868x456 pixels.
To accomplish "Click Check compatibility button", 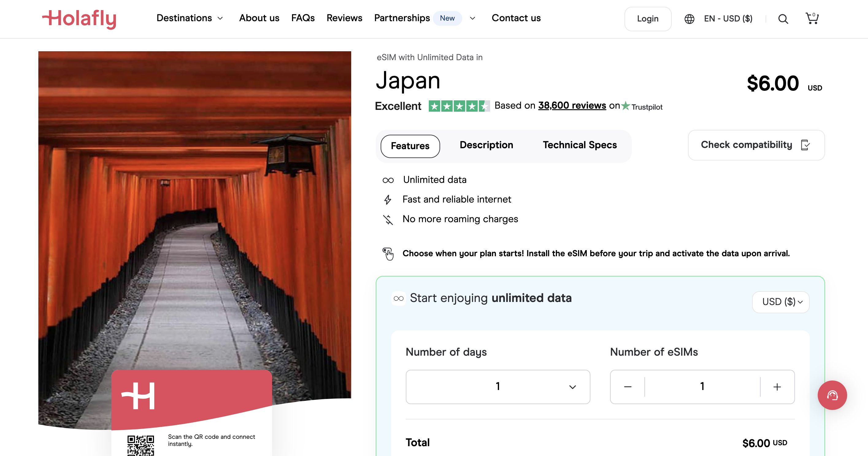I will pyautogui.click(x=756, y=145).
